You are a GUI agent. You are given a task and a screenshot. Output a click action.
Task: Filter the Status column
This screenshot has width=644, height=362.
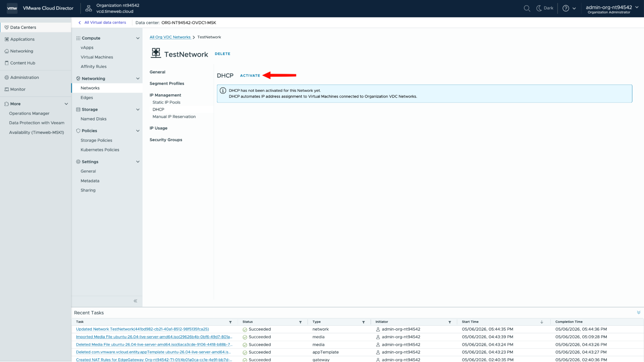(300, 322)
